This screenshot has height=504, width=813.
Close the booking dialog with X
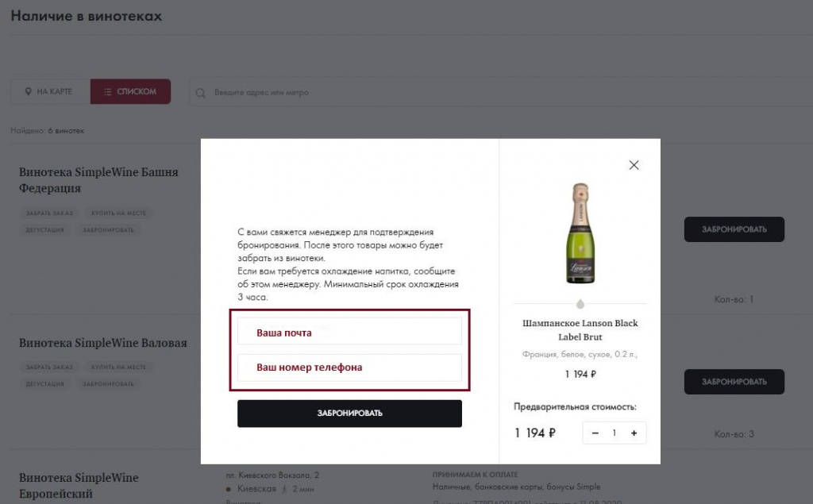point(634,165)
